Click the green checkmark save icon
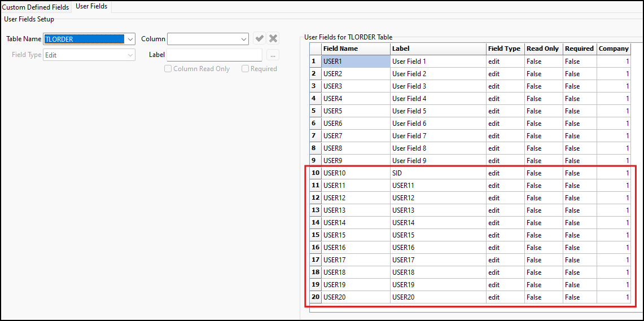Screen dimensions: 644x321 [x=259, y=39]
